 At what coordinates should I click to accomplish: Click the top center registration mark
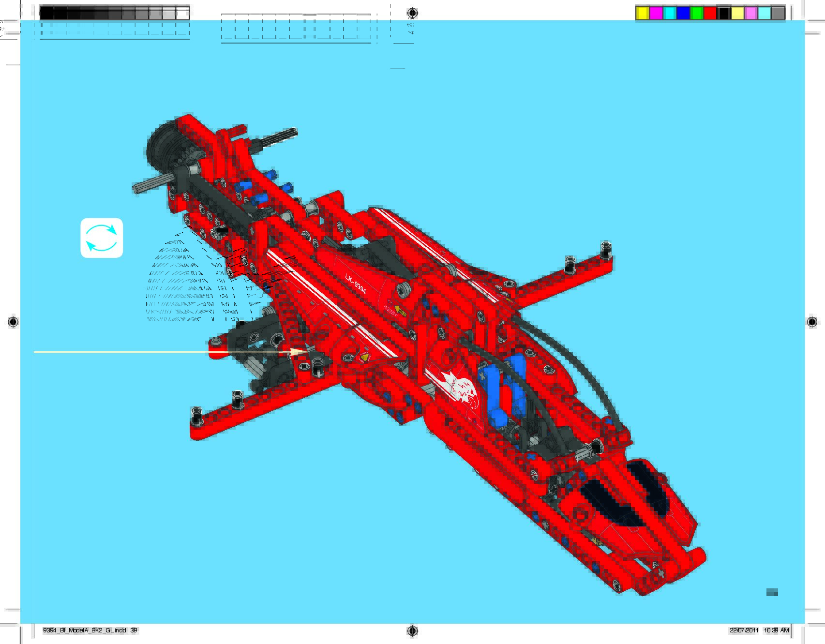click(412, 13)
